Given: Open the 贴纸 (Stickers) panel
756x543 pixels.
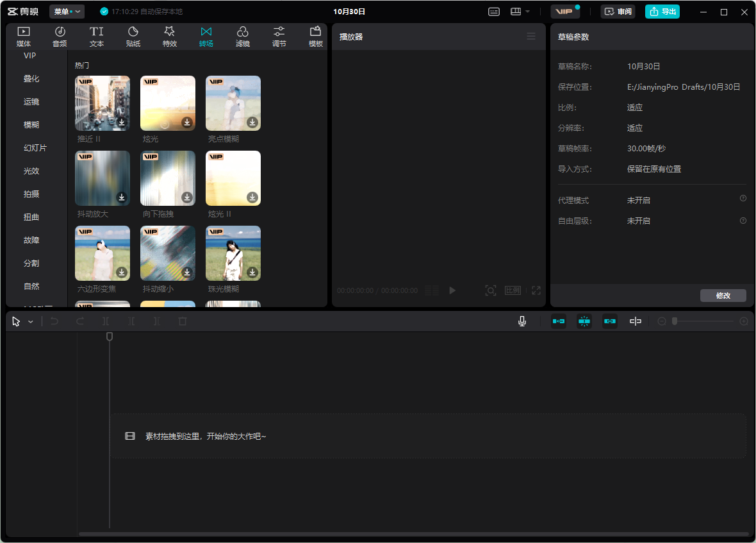Looking at the screenshot, I should (x=133, y=36).
